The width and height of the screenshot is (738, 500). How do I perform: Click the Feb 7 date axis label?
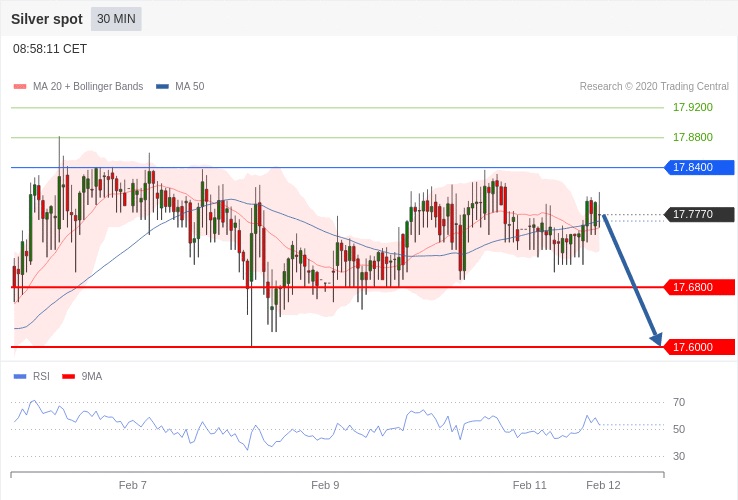point(133,485)
